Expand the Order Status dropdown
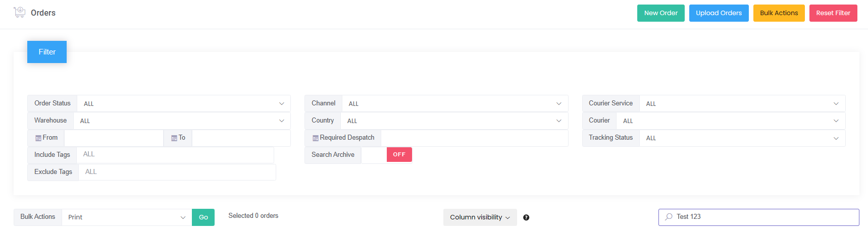 184,103
